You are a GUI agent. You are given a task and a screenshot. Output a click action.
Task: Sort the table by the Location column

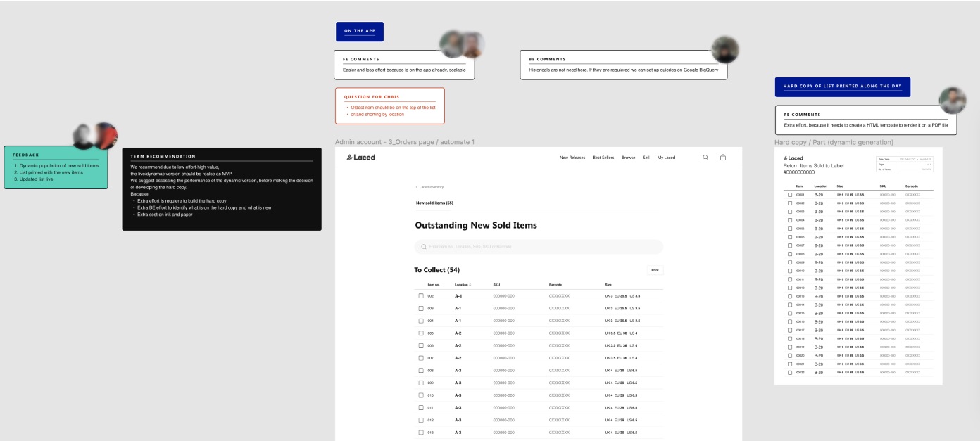tap(463, 285)
